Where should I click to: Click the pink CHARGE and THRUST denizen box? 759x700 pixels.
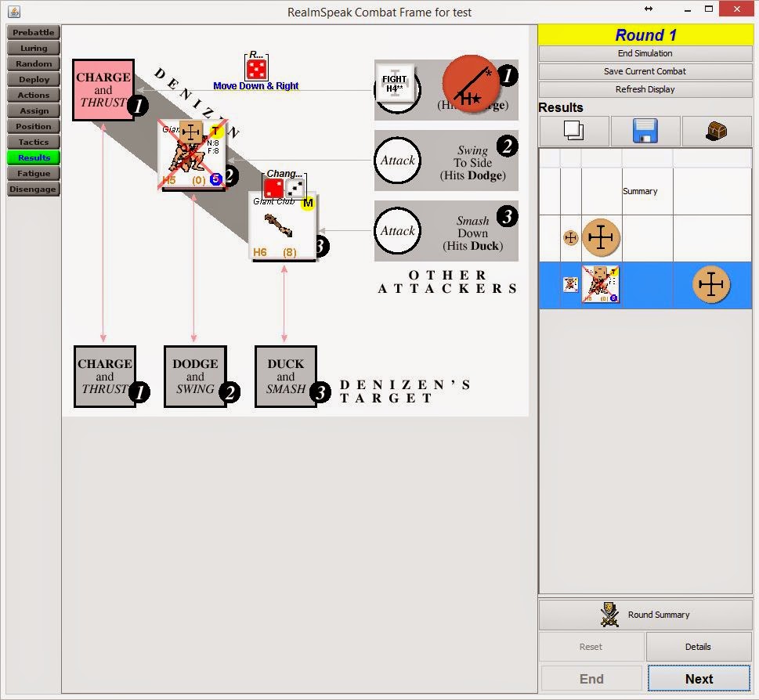pos(103,90)
